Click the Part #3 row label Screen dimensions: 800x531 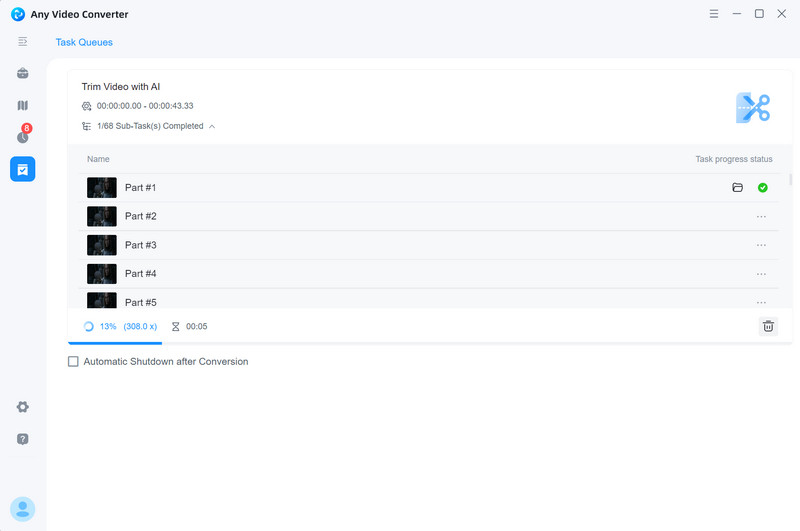[x=141, y=245]
